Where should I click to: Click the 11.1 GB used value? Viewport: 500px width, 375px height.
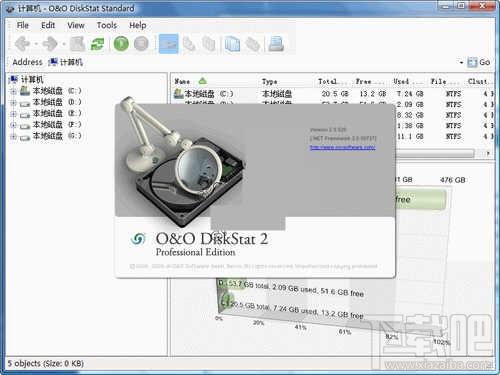pyautogui.click(x=410, y=136)
